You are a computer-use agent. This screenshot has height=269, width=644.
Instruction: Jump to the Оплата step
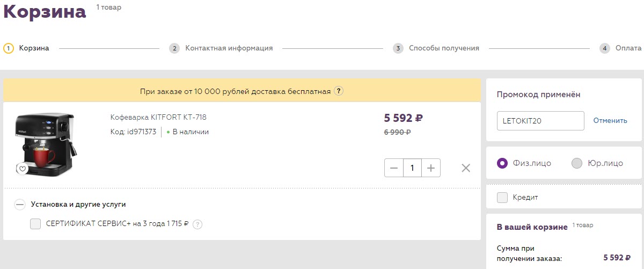coord(628,48)
